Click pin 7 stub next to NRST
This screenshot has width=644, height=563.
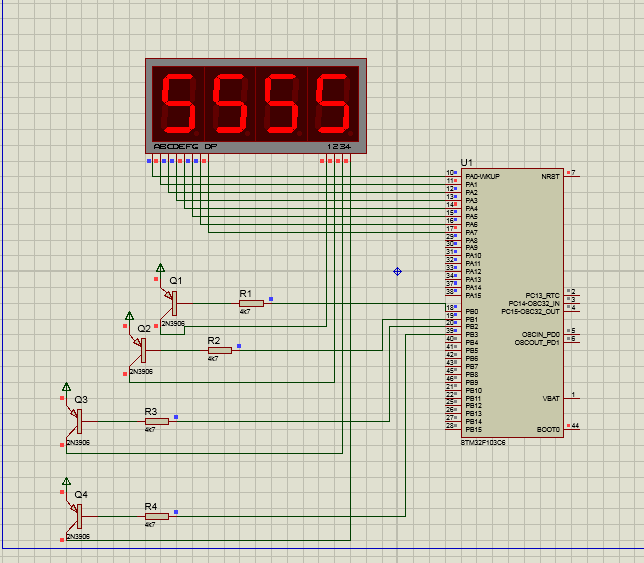[572, 175]
